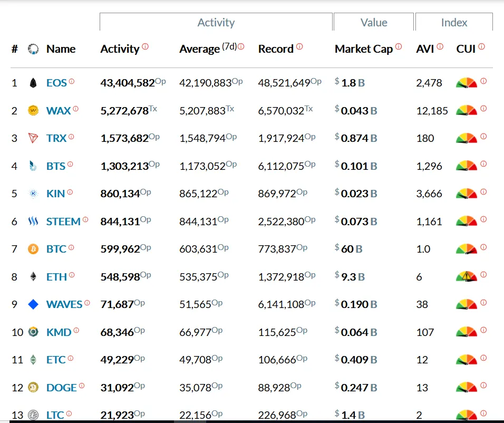Click the circular logo icon in header row

[33, 49]
